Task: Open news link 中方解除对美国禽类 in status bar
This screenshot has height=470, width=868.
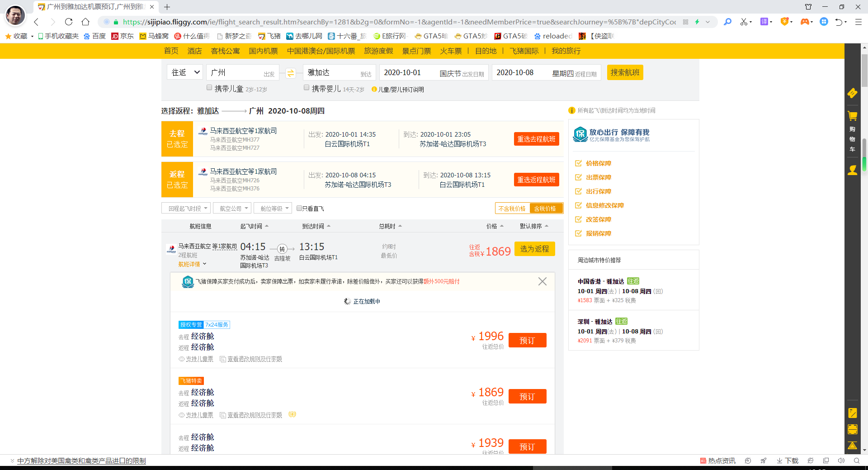Action: coord(81,461)
